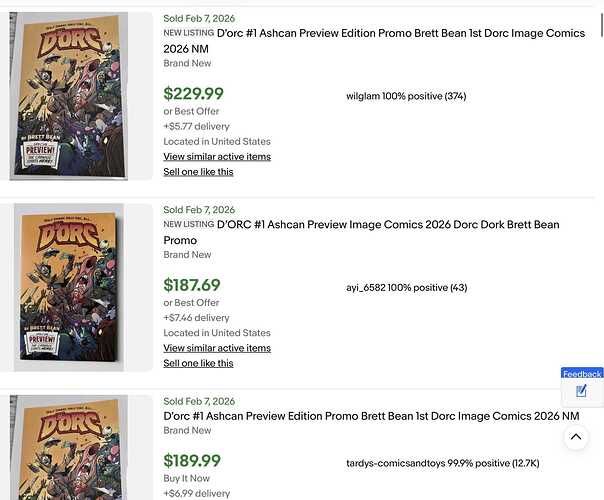
Task: Click the $229.99 sold price
Action: [193, 94]
